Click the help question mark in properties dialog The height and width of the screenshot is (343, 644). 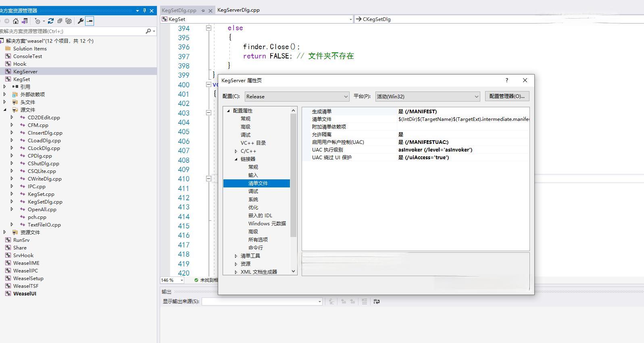click(x=507, y=80)
